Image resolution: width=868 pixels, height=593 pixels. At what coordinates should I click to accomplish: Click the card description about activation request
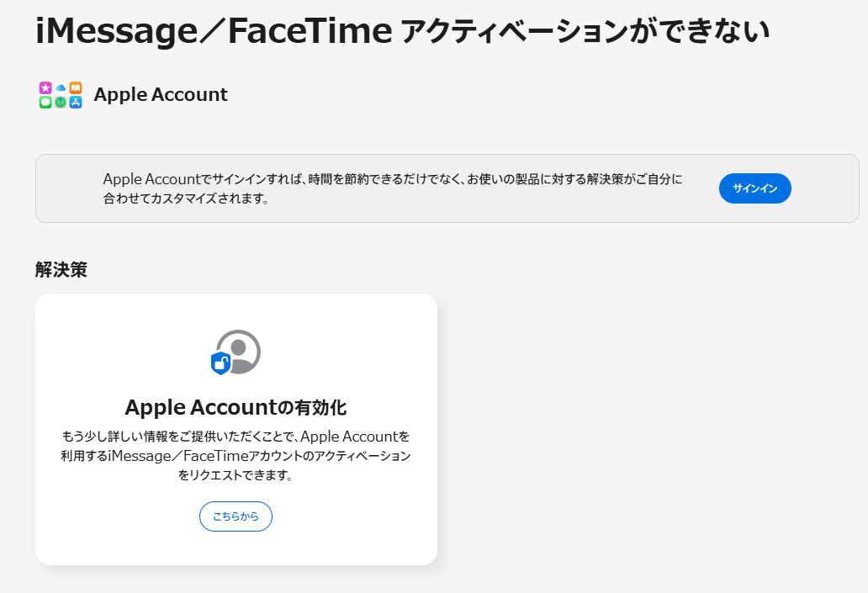236,455
